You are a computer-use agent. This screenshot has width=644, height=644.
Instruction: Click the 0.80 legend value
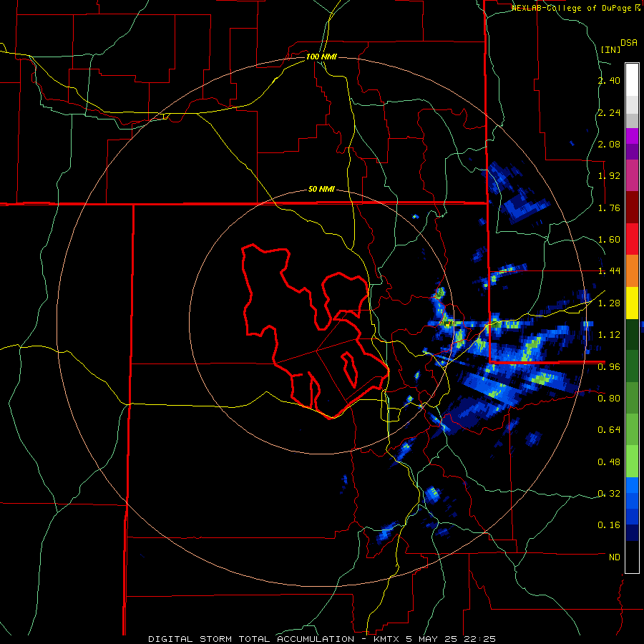pyautogui.click(x=609, y=399)
